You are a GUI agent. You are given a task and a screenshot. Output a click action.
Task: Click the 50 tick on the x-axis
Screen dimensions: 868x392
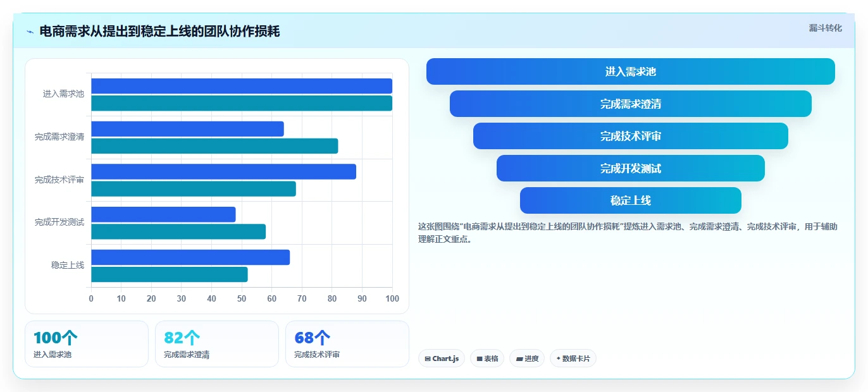click(x=242, y=298)
